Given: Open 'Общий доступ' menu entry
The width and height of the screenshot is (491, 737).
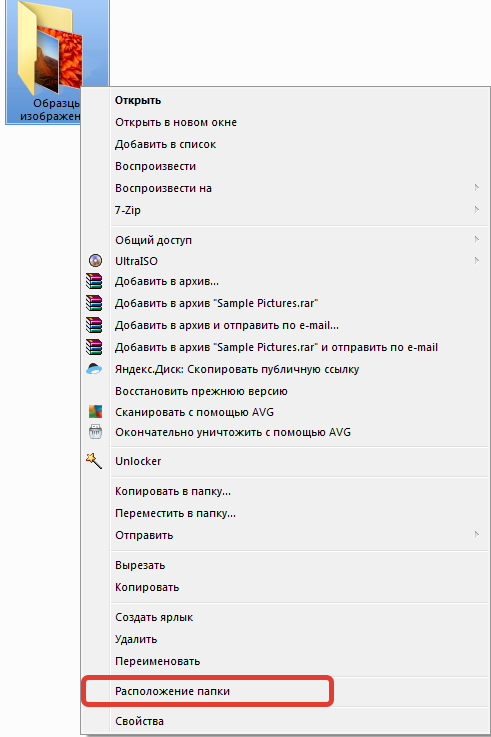Looking at the screenshot, I should pos(285,240).
